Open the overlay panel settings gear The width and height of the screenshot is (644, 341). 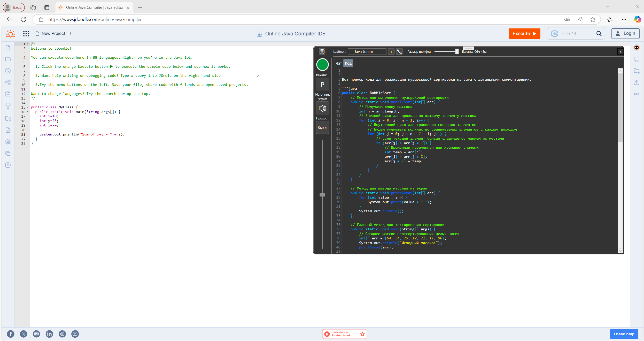point(322,51)
